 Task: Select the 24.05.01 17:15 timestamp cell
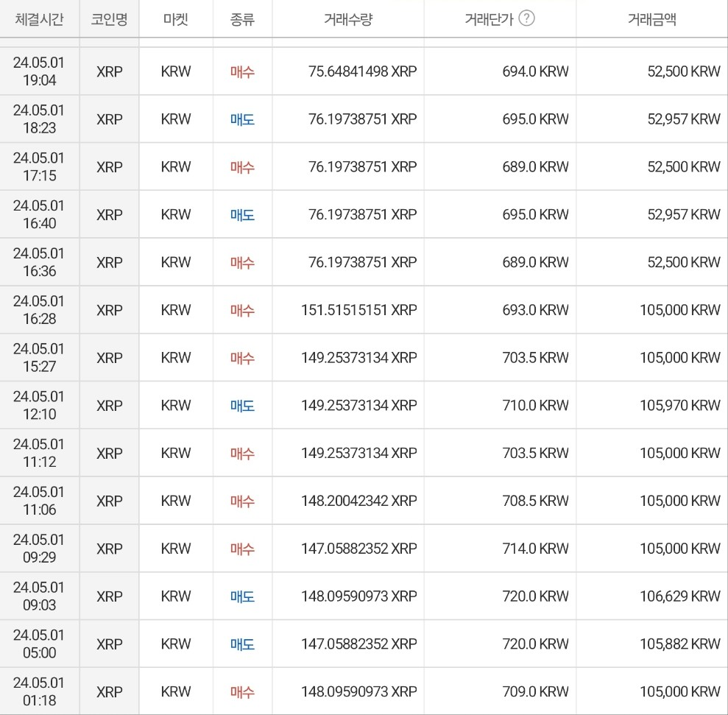39,167
